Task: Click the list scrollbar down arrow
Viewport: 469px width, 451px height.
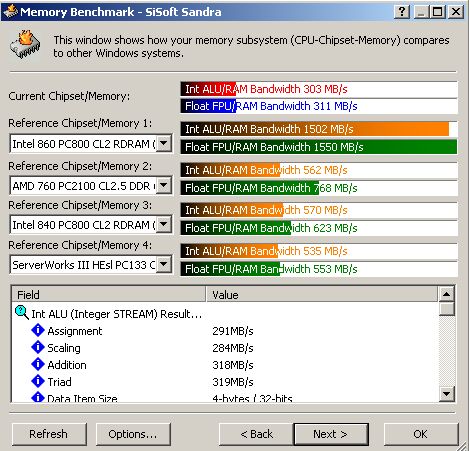Action: (x=446, y=394)
